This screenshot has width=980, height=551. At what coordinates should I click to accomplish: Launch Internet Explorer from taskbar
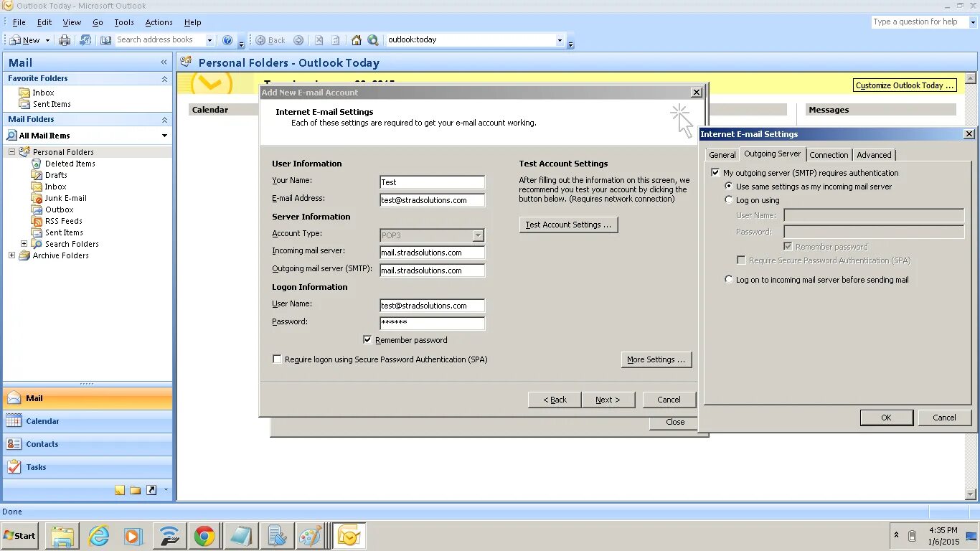98,536
